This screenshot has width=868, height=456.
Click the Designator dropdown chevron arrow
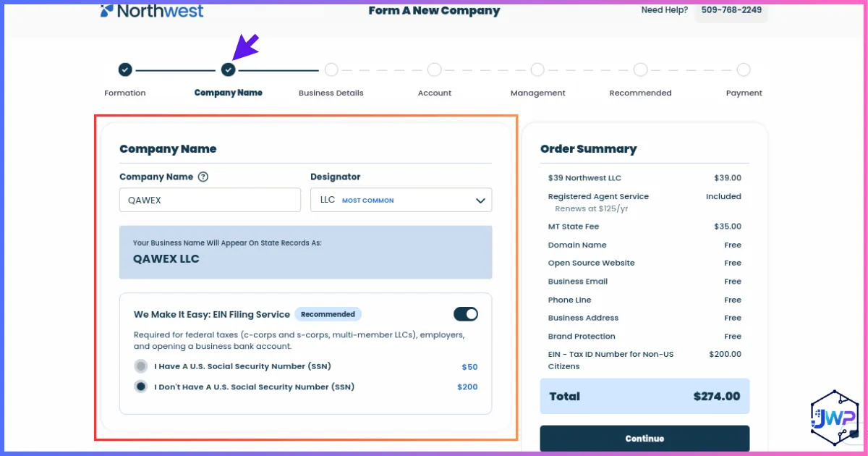(x=480, y=200)
